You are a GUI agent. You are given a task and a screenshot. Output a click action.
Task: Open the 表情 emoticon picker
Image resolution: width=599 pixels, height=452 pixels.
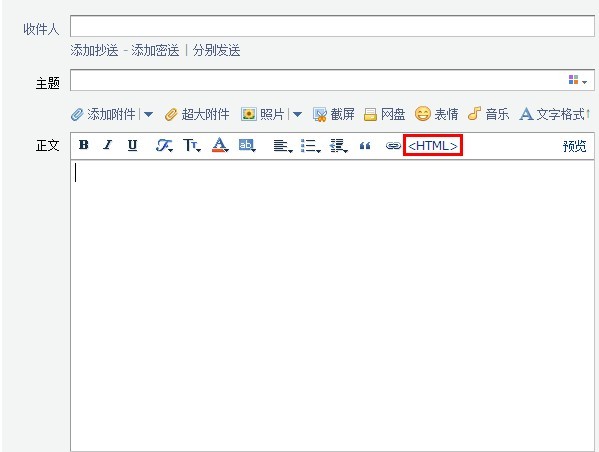tap(437, 114)
